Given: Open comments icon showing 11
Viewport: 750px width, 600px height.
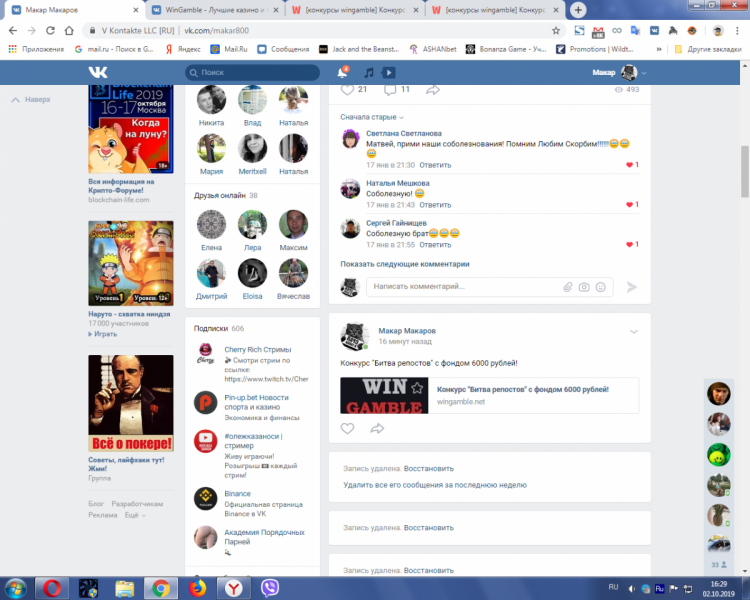Looking at the screenshot, I should 390,89.
